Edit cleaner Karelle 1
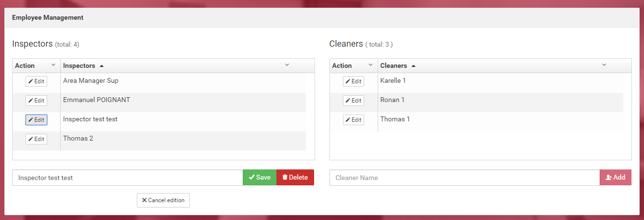 354,81
